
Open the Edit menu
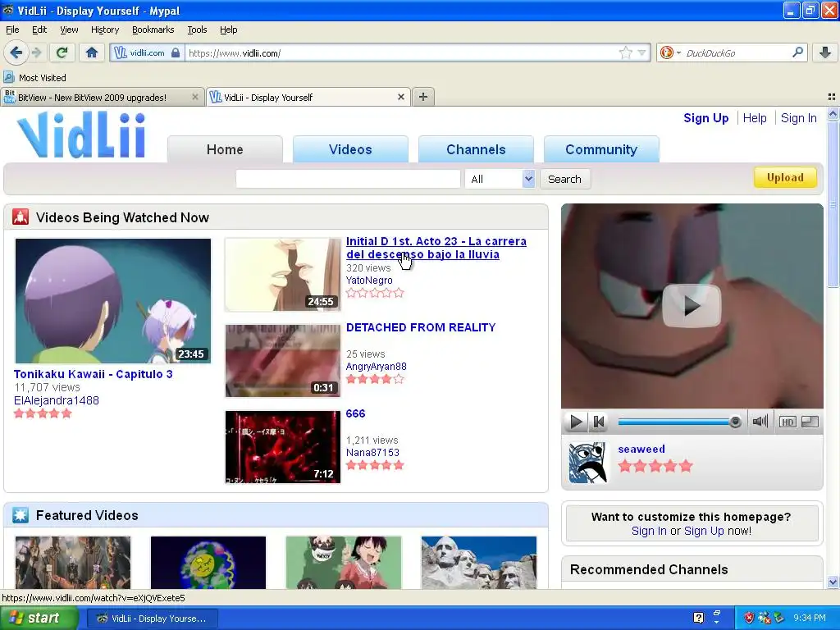pyautogui.click(x=39, y=30)
